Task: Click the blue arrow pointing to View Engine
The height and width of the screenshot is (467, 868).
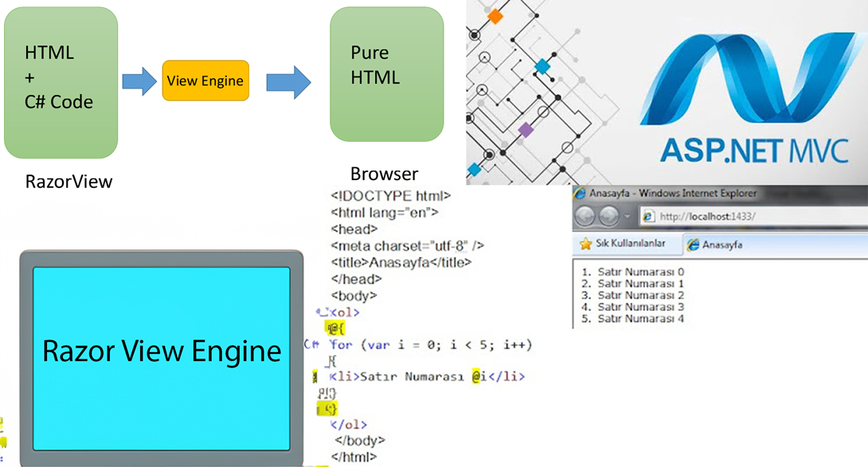Action: pyautogui.click(x=139, y=80)
